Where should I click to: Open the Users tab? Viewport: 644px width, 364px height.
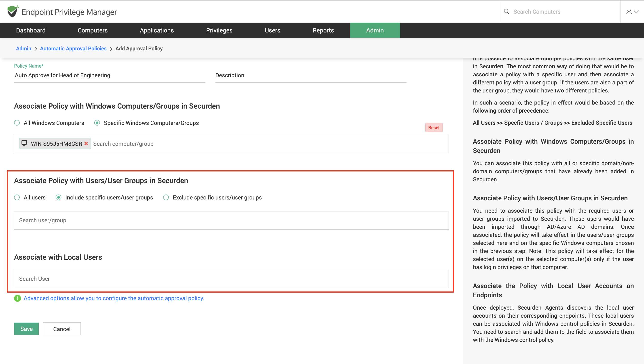[x=273, y=30]
